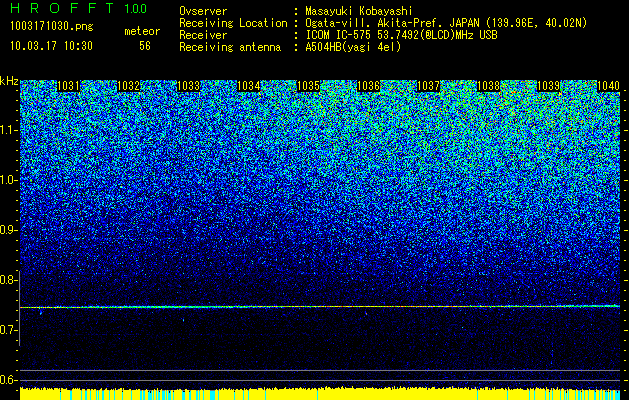Click time marker 1040
Screen dimensions: 629x400
[x=609, y=86]
